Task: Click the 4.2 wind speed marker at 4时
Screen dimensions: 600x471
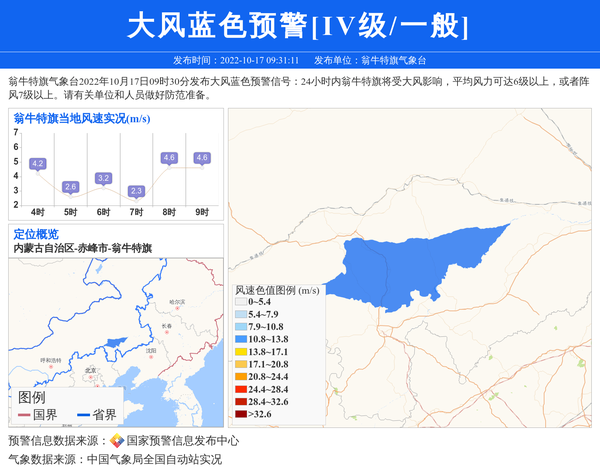Action: pyautogui.click(x=38, y=163)
